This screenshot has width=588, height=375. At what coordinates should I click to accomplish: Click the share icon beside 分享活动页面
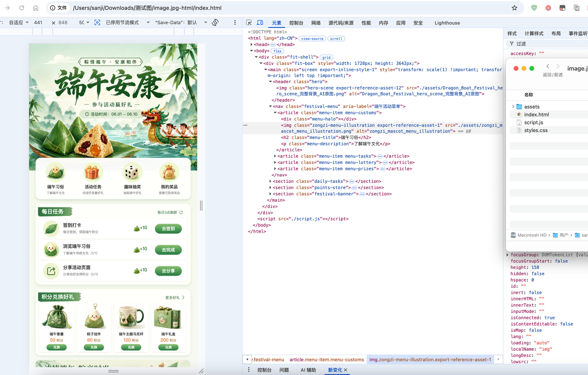coord(51,271)
